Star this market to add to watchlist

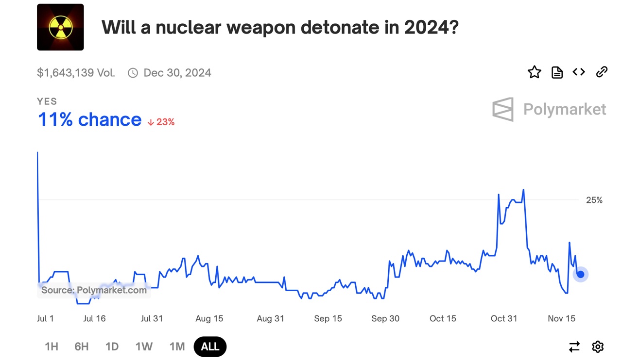click(535, 72)
